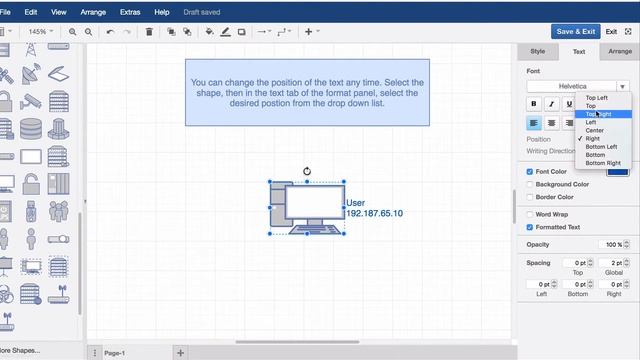640x360 pixels.
Task: Select the database cylinder shape
Action: (31, 129)
